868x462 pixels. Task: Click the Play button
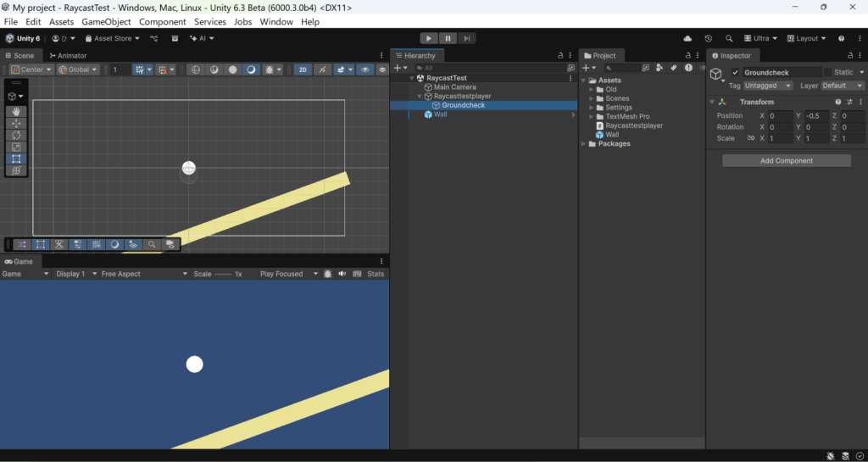tap(429, 38)
